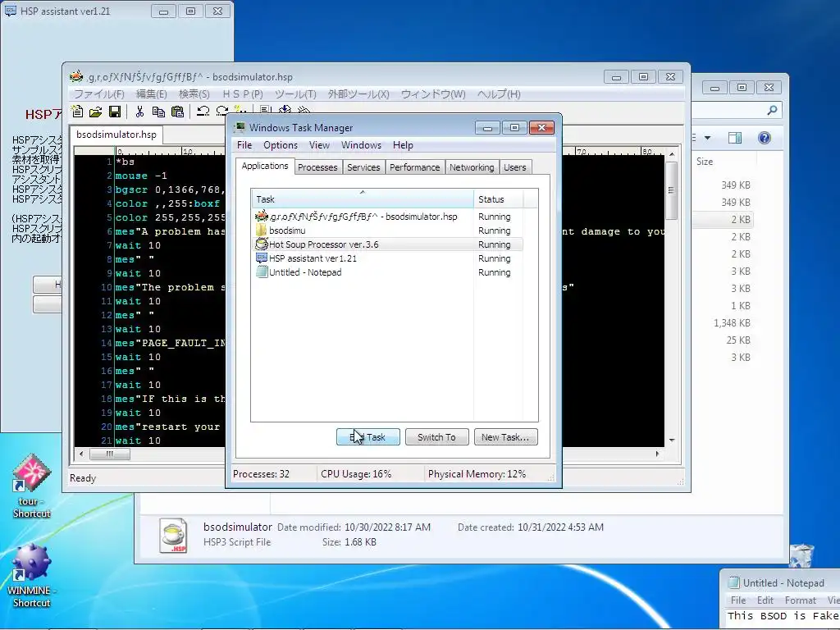Click Help question mark icon in Explorer window
840x630 pixels.
[765, 138]
